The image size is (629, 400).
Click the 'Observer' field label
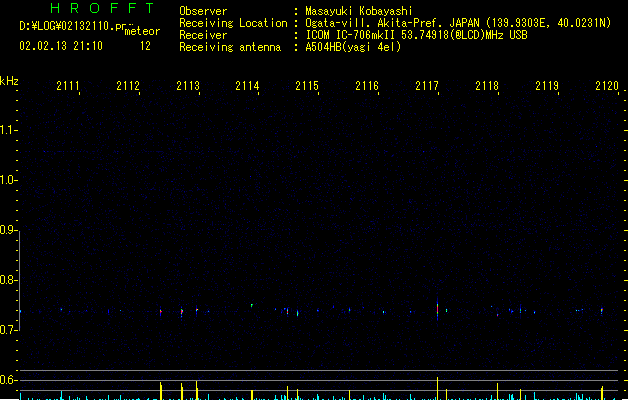(x=203, y=11)
